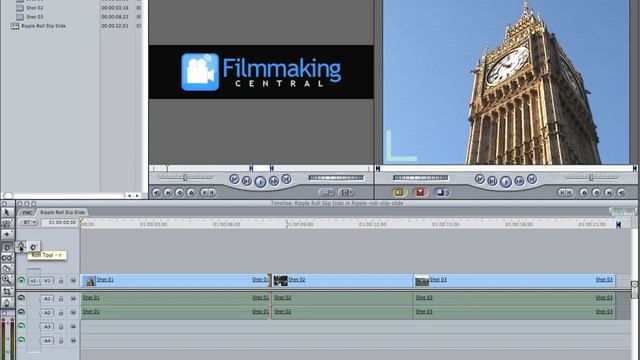
Task: Go to next edit in Viewer
Action: (x=287, y=179)
